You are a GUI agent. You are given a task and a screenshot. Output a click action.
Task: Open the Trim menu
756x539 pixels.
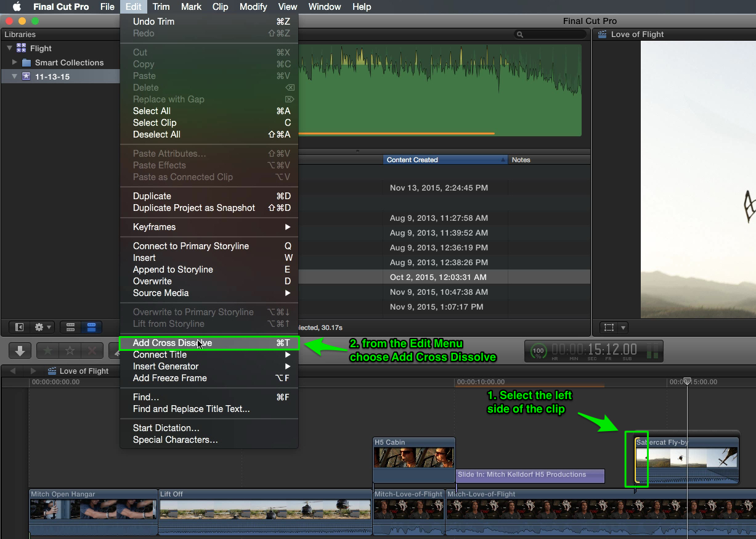[x=161, y=7]
